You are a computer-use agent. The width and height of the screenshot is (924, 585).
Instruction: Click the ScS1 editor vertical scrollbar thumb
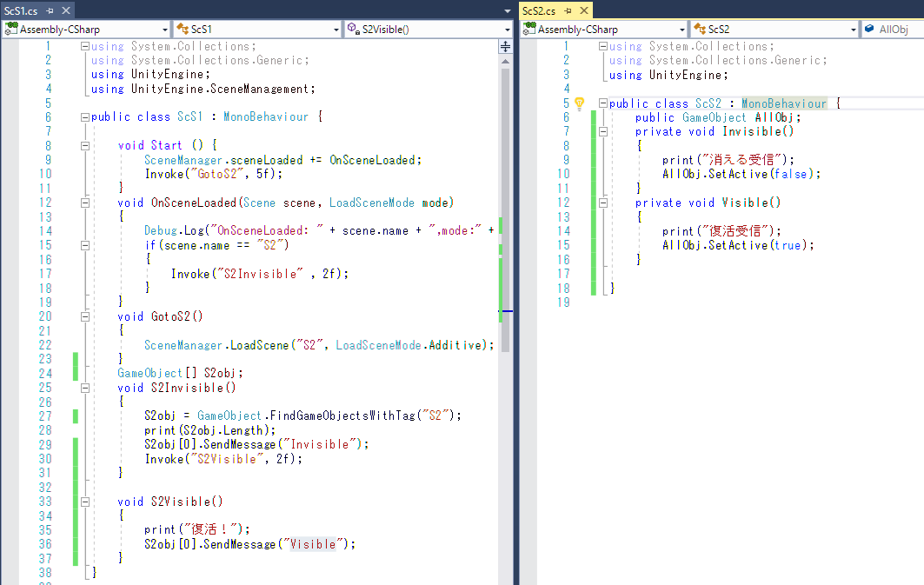coord(505,209)
